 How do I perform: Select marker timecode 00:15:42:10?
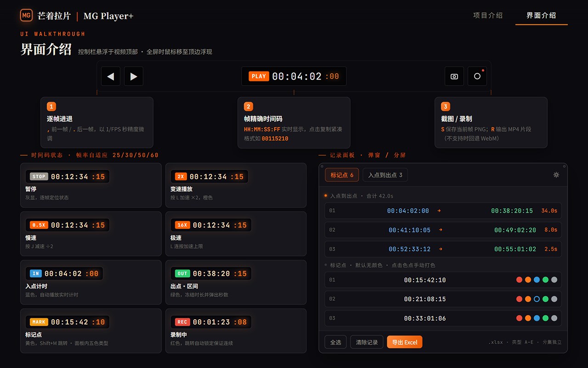pyautogui.click(x=425, y=280)
